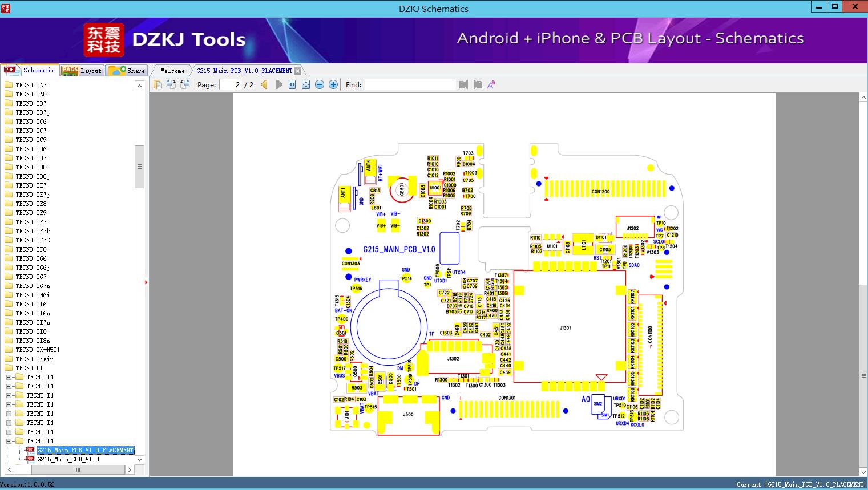Click the zoom in plus icon

click(333, 84)
